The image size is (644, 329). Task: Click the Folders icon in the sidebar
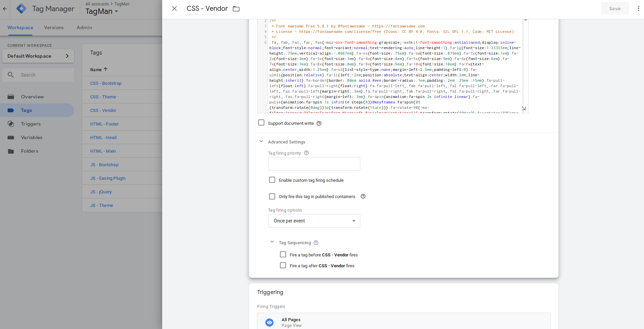pyautogui.click(x=11, y=151)
